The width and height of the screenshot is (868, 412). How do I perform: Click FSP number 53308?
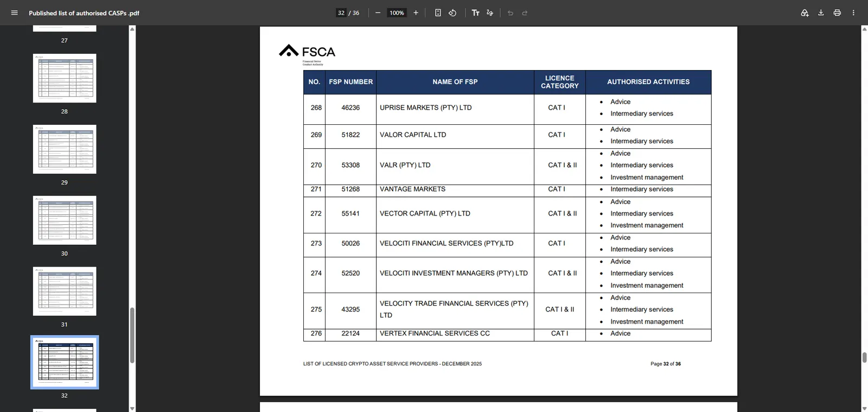tap(350, 165)
